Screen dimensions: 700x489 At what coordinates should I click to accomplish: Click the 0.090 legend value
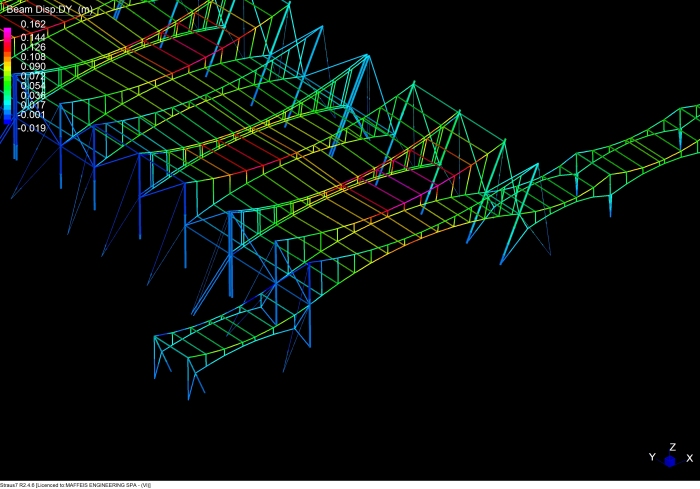(x=33, y=67)
